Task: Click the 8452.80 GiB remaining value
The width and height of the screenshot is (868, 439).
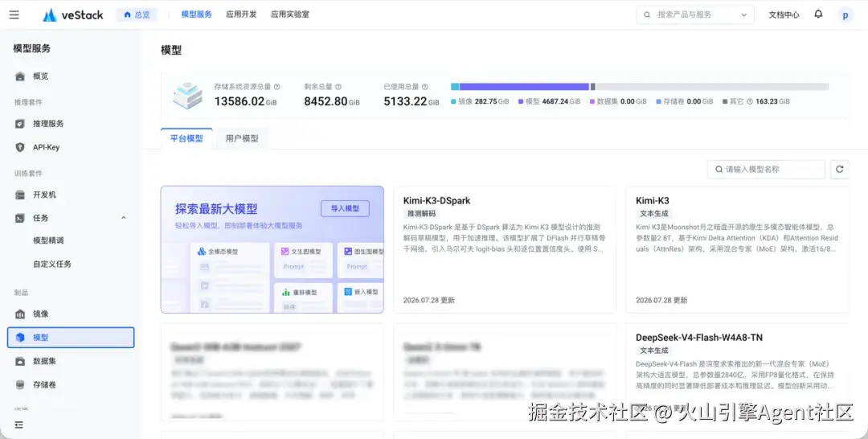Action: 332,101
